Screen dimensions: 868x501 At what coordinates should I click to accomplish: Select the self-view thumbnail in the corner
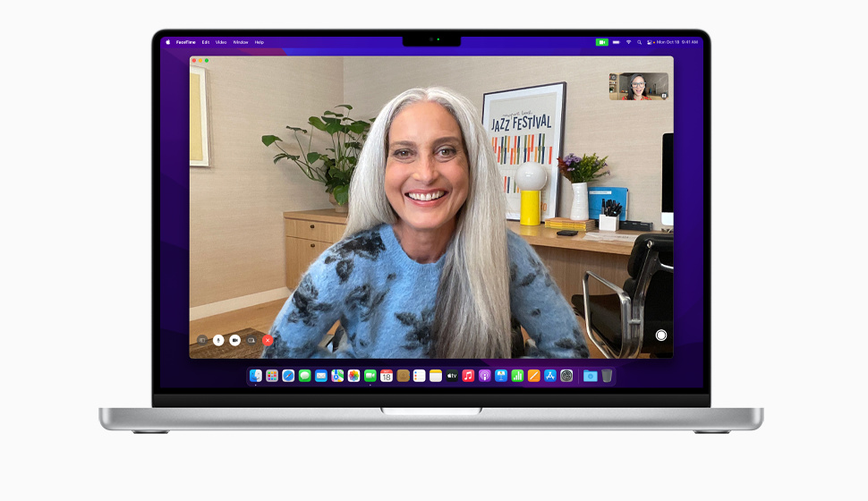click(x=639, y=86)
